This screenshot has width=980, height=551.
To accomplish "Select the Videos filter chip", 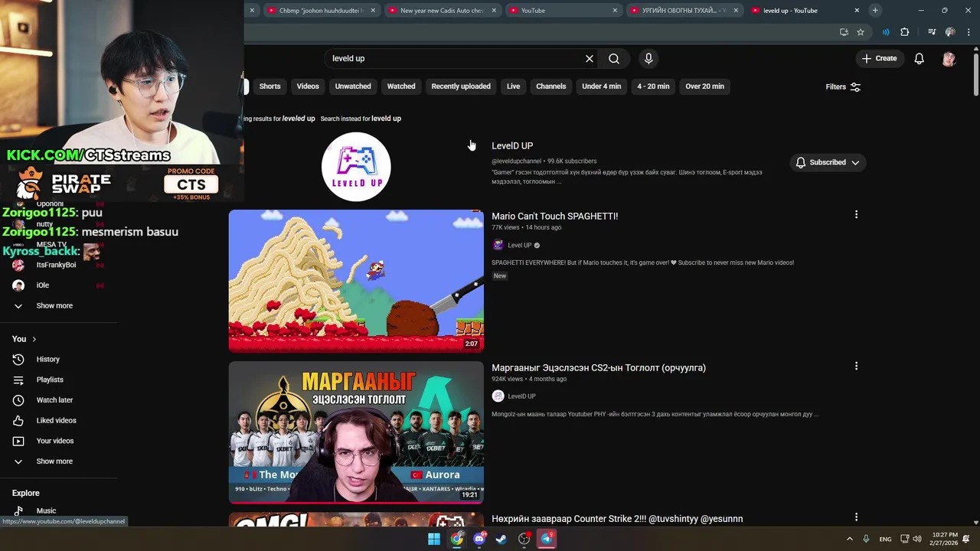I will point(308,86).
